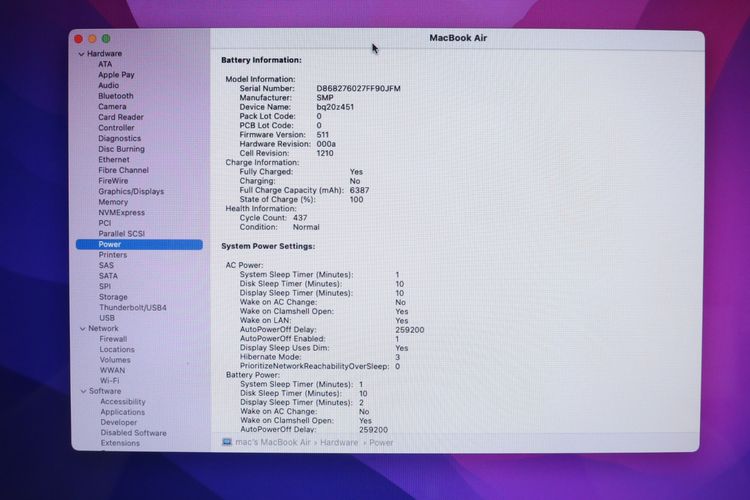Select Parallel SCSI entry
750x500 pixels.
coord(121,233)
